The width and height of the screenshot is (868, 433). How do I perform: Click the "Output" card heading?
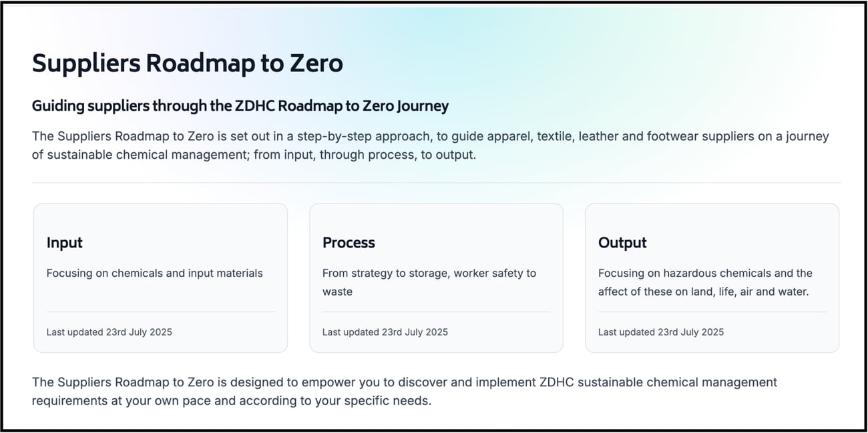tap(622, 243)
